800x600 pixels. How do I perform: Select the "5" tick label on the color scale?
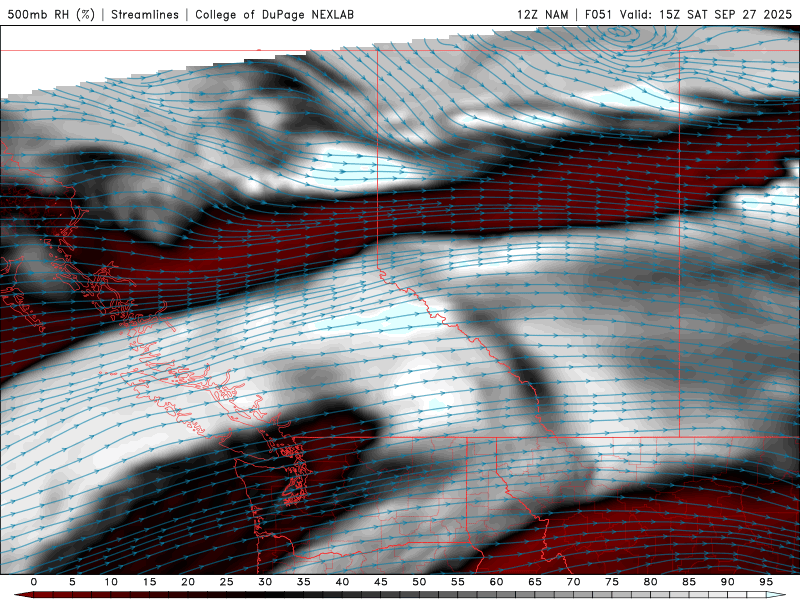point(72,582)
